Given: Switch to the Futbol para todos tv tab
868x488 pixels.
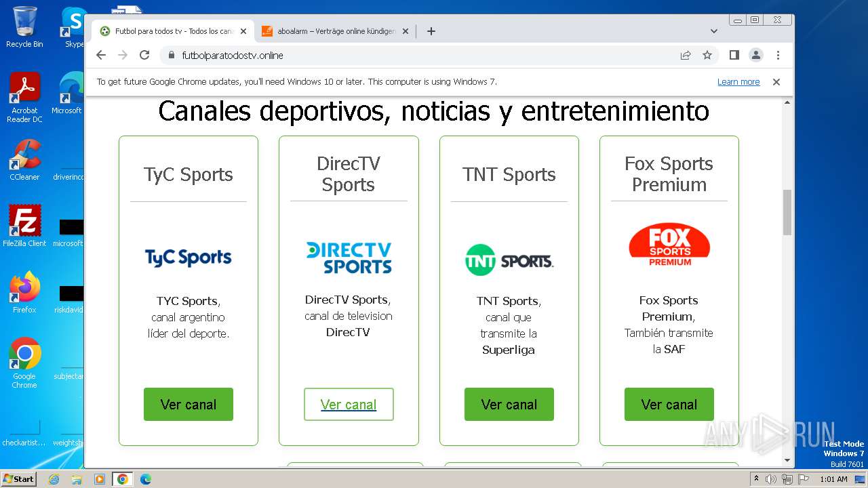Looking at the screenshot, I should click(173, 31).
